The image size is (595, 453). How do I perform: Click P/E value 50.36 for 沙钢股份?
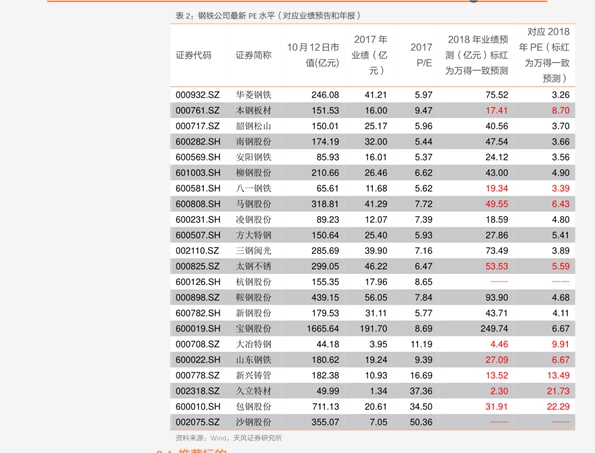pos(421,422)
